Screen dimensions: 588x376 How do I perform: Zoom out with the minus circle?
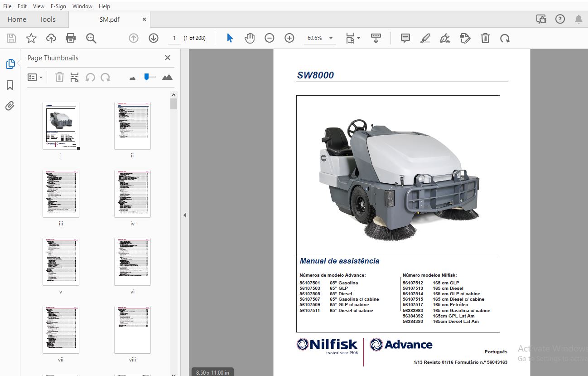click(x=270, y=38)
